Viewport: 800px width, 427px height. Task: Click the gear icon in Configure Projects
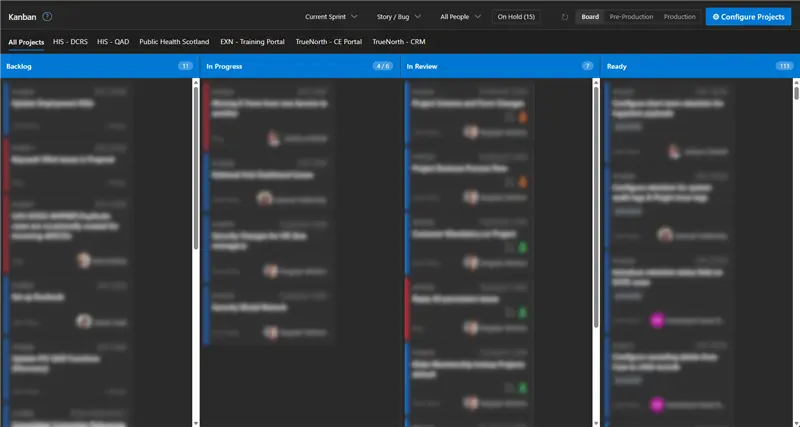point(715,17)
